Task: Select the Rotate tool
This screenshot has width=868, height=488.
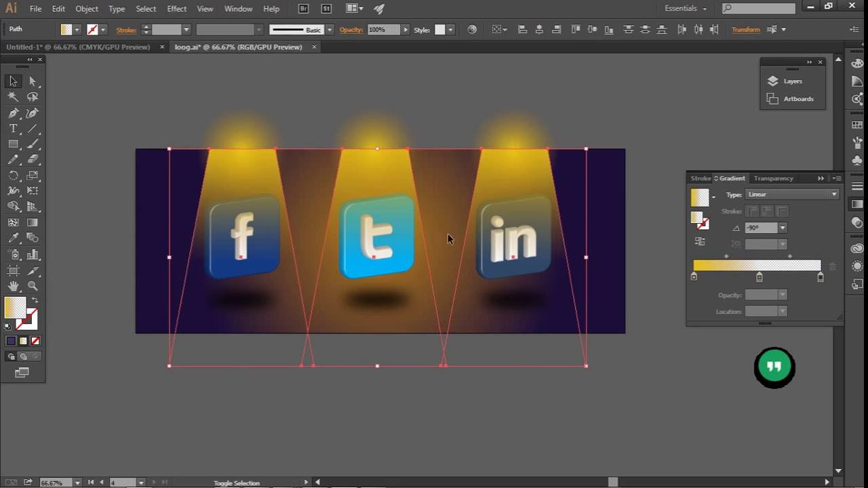Action: [13, 176]
